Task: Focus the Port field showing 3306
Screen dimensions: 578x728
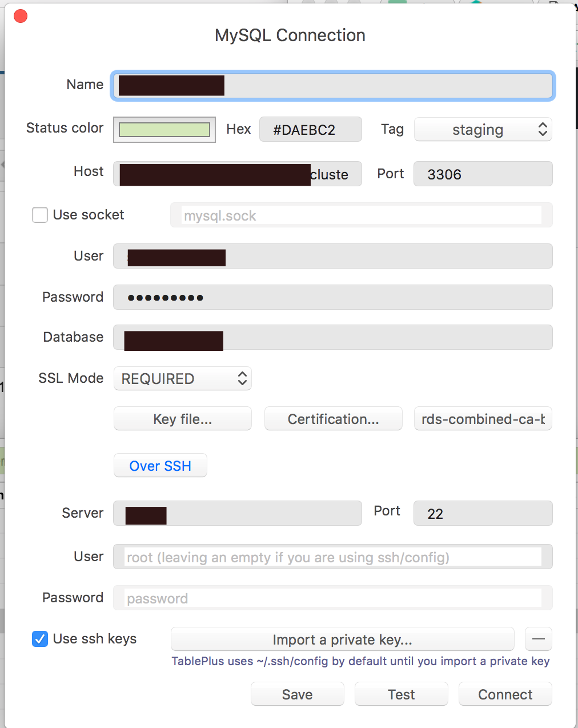Action: (x=483, y=174)
